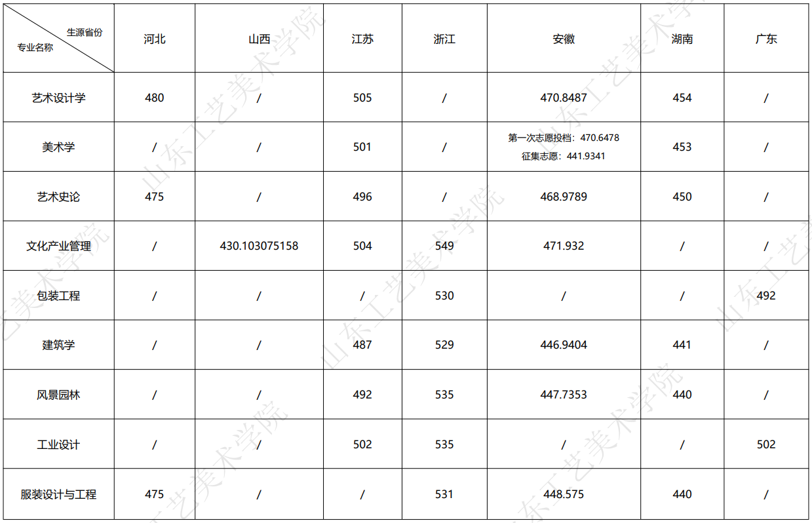Click the 征集志愿 441.9341 text
The image size is (812, 523).
point(564,157)
